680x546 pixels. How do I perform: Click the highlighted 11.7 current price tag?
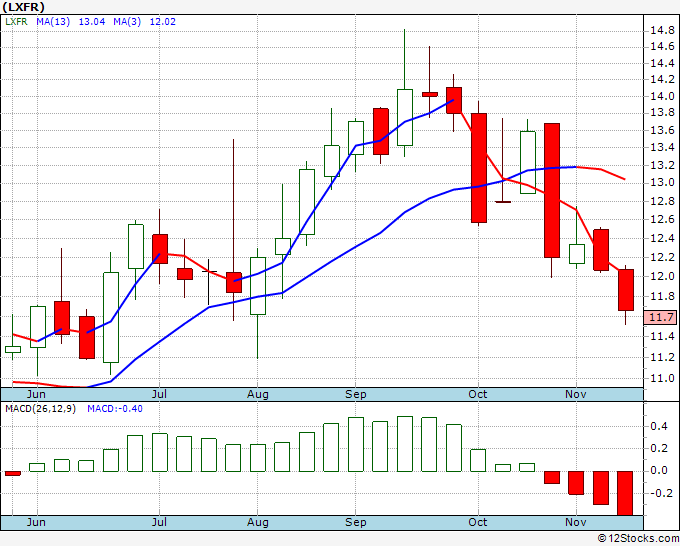tap(660, 317)
